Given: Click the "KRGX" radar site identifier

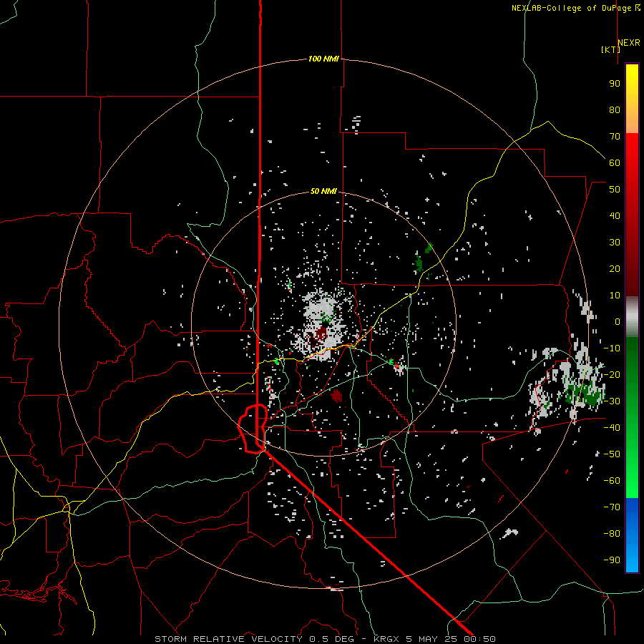Looking at the screenshot, I should [388, 639].
